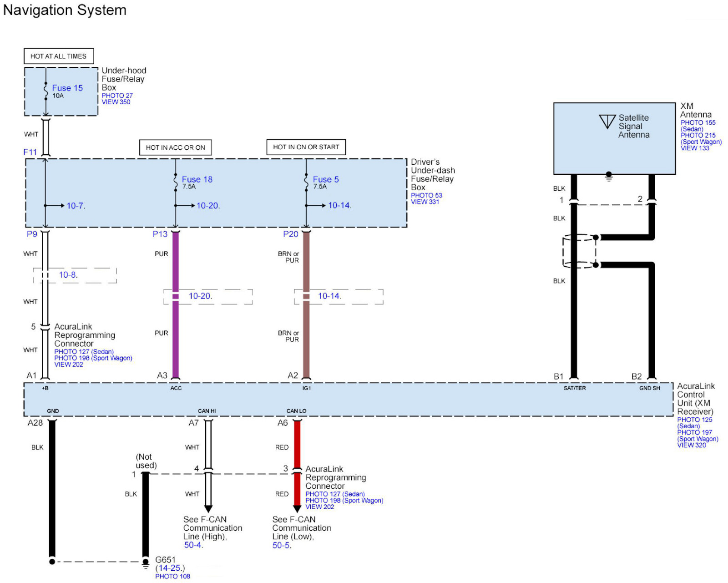Viewport: 728px width, 583px height.
Task: Open VIEW 350 link
Action: tap(116, 102)
